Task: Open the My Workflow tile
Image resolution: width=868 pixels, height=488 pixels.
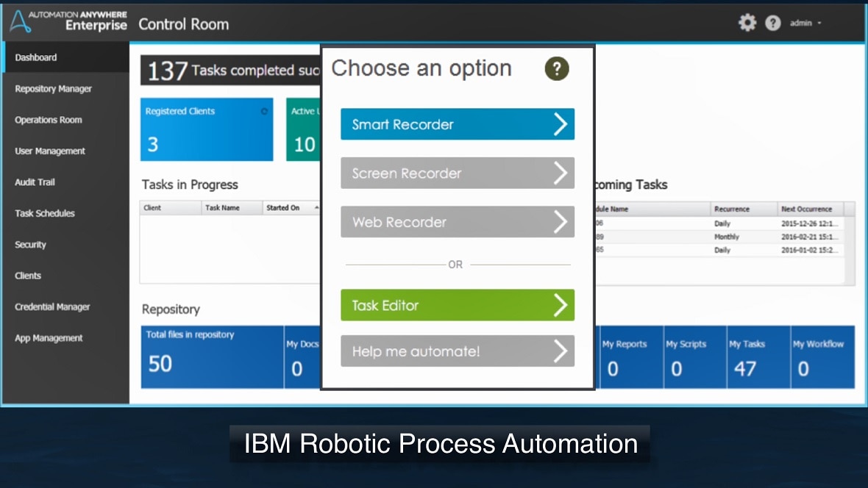Action: (x=822, y=357)
